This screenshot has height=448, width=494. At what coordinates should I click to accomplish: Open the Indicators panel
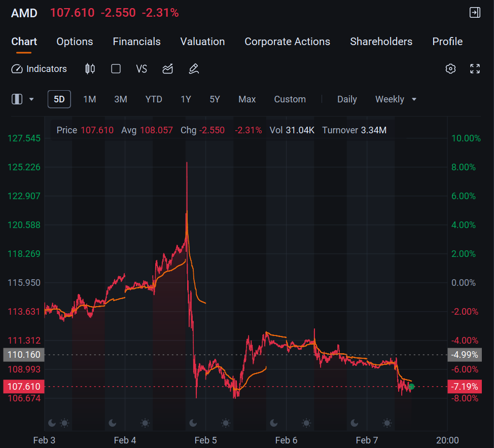pos(39,68)
